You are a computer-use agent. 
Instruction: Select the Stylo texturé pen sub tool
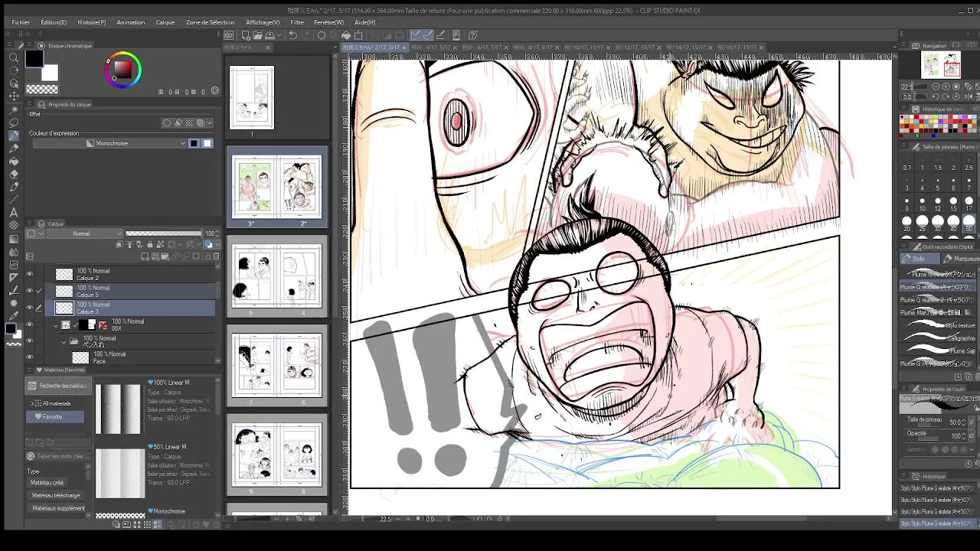(938, 325)
